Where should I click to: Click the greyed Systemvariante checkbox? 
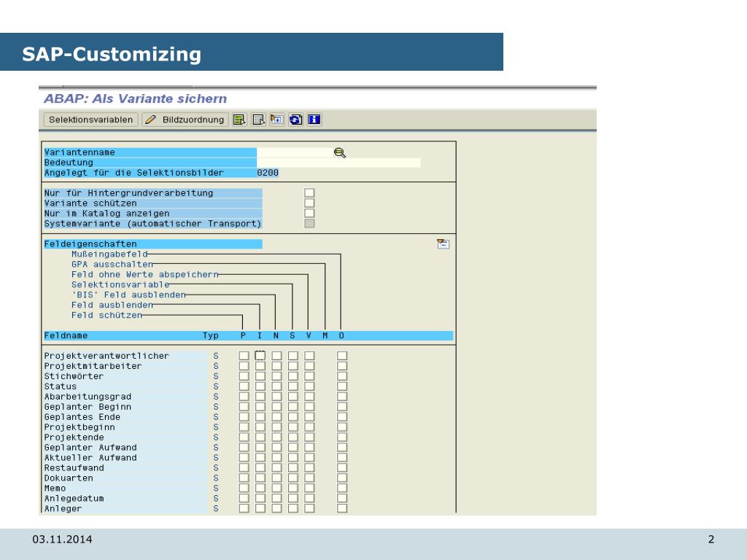coord(309,223)
